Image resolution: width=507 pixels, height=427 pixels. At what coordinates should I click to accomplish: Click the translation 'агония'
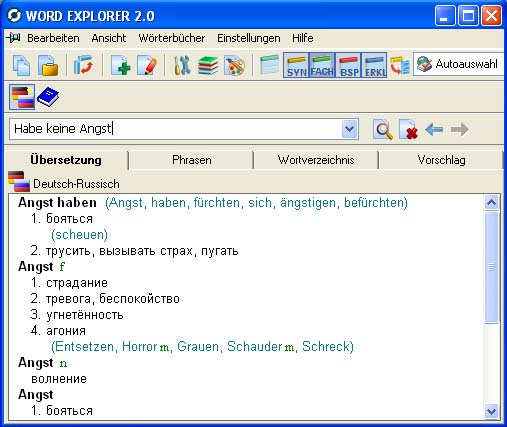point(66,331)
